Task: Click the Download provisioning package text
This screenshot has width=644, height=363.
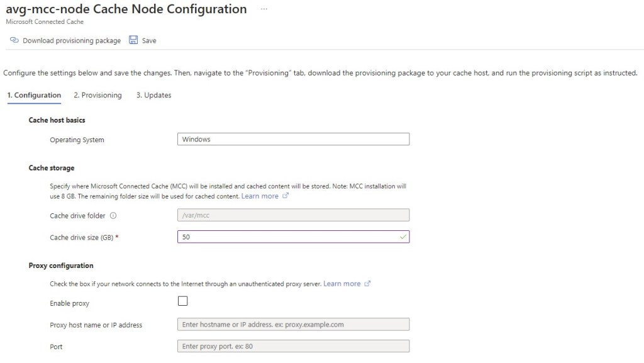Action: coord(72,40)
